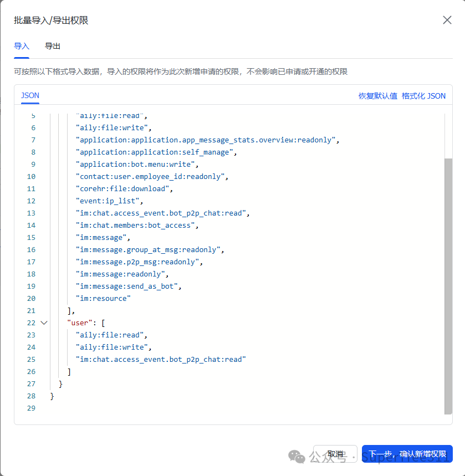Click "corehr:file:download" on line 11
Screen dimensions: 465x476
pyautogui.click(x=122, y=189)
